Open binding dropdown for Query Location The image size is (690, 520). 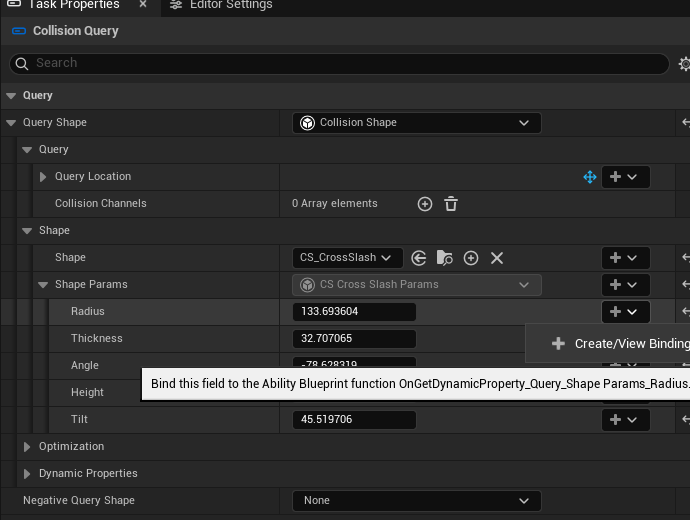click(625, 177)
